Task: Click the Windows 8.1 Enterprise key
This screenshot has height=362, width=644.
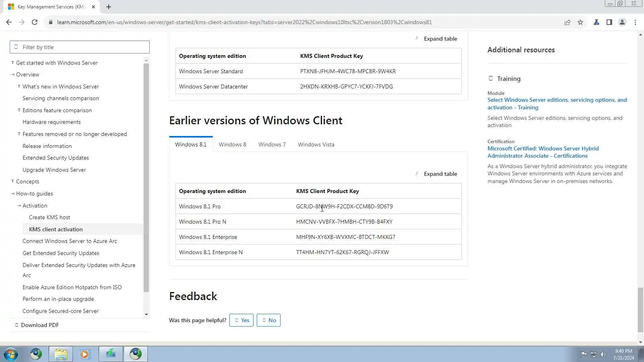Action: 346,237
